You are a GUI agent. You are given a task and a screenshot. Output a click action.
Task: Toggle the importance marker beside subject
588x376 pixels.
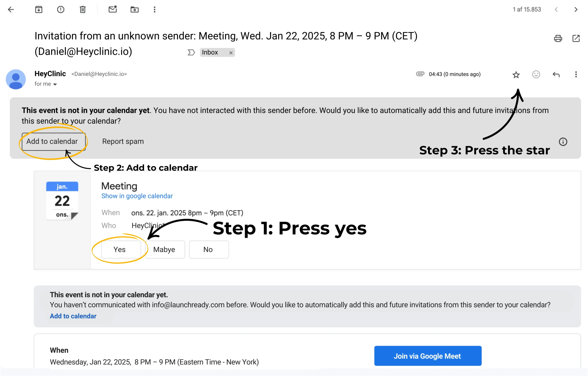191,53
